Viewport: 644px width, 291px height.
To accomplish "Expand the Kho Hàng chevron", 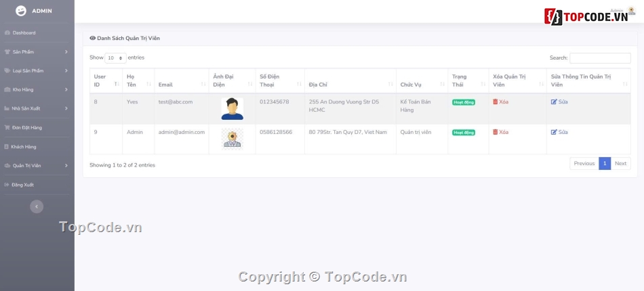I will click(66, 90).
